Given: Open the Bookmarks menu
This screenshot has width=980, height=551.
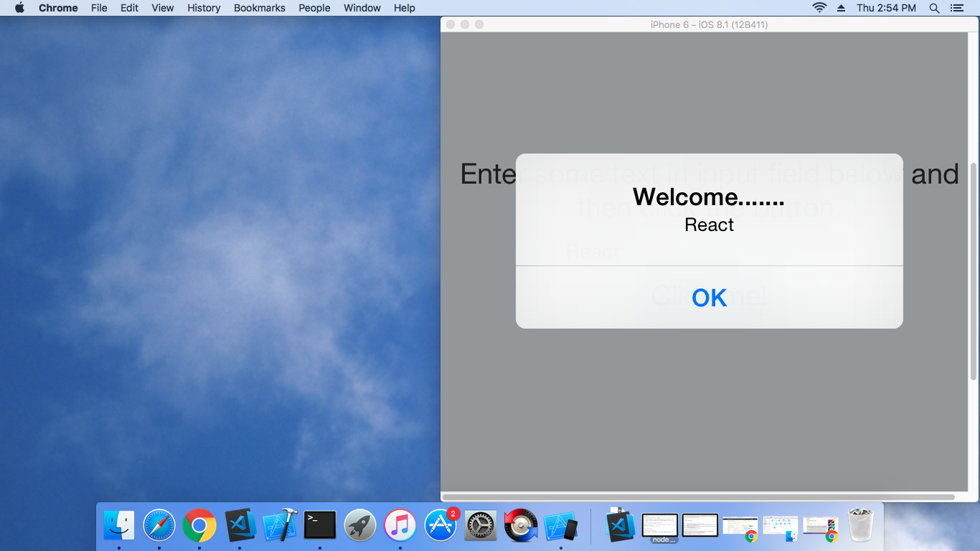Looking at the screenshot, I should point(260,8).
